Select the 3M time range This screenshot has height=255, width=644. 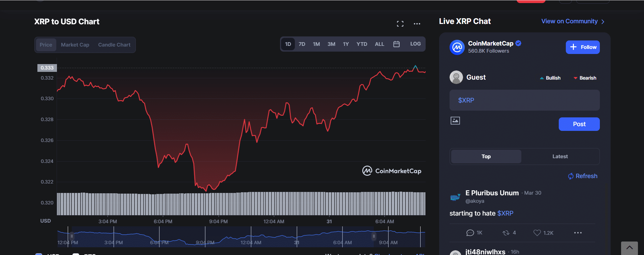331,44
